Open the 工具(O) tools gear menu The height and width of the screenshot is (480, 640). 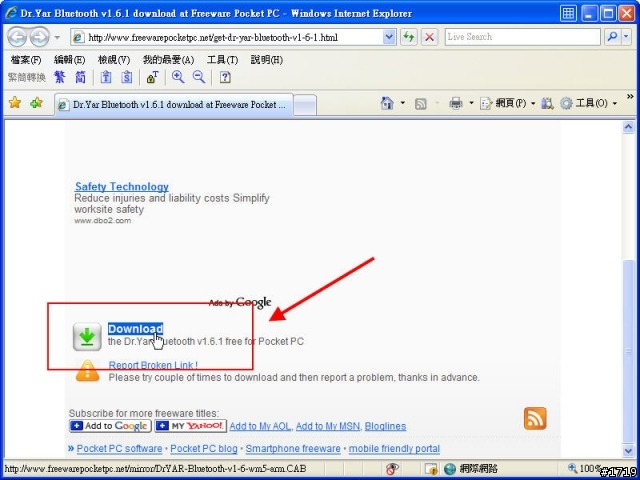coord(588,103)
